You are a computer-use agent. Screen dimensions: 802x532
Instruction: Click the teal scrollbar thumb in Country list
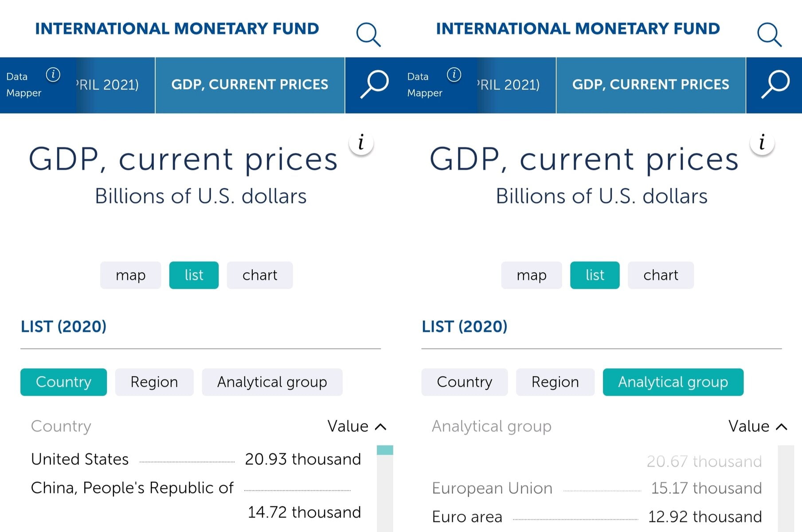pos(385,450)
